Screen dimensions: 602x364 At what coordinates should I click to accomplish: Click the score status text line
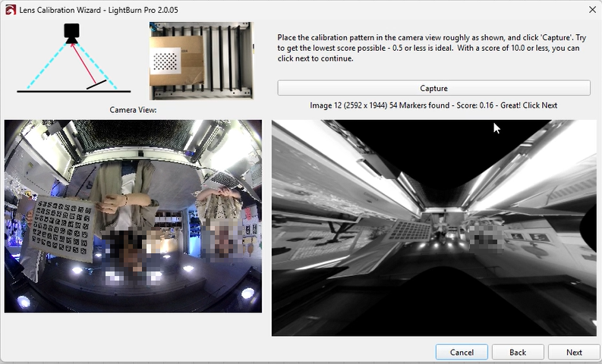(x=433, y=105)
